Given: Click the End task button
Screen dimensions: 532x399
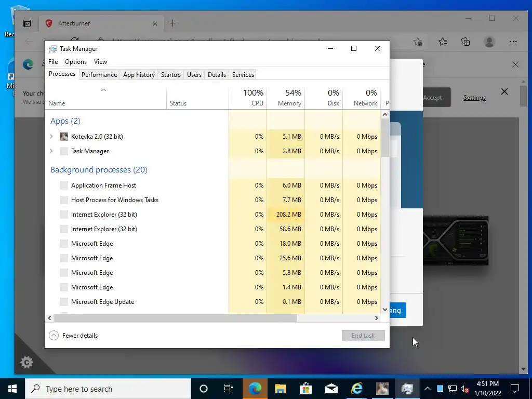Looking at the screenshot, I should point(363,336).
